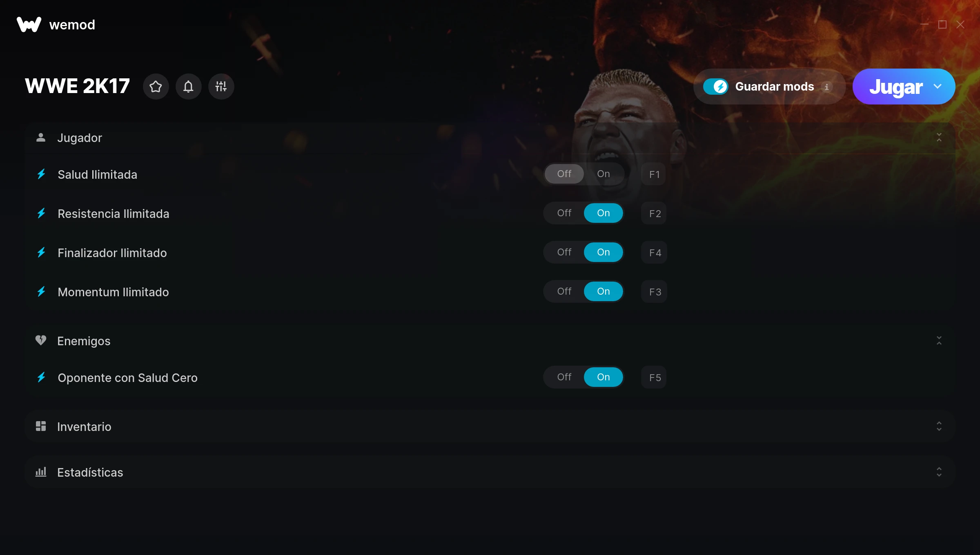Screen dimensions: 980x555
Task: Click the Estadísticas bar chart icon
Action: [x=41, y=472]
